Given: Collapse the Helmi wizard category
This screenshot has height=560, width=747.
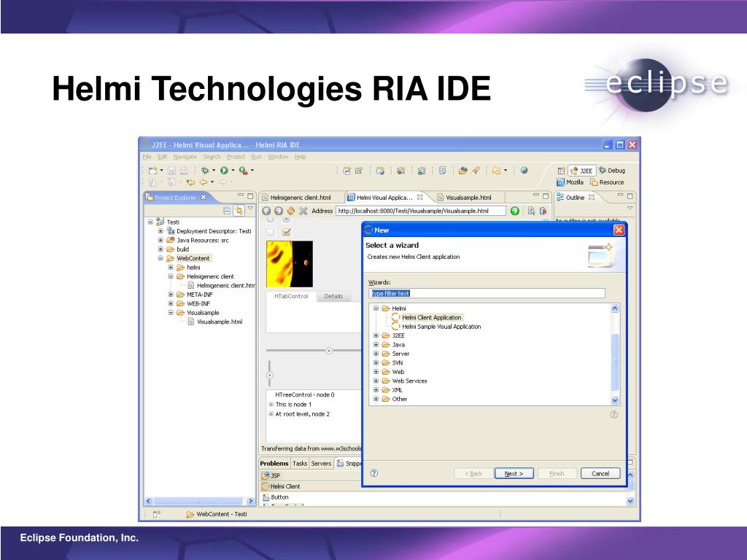Looking at the screenshot, I should [376, 308].
